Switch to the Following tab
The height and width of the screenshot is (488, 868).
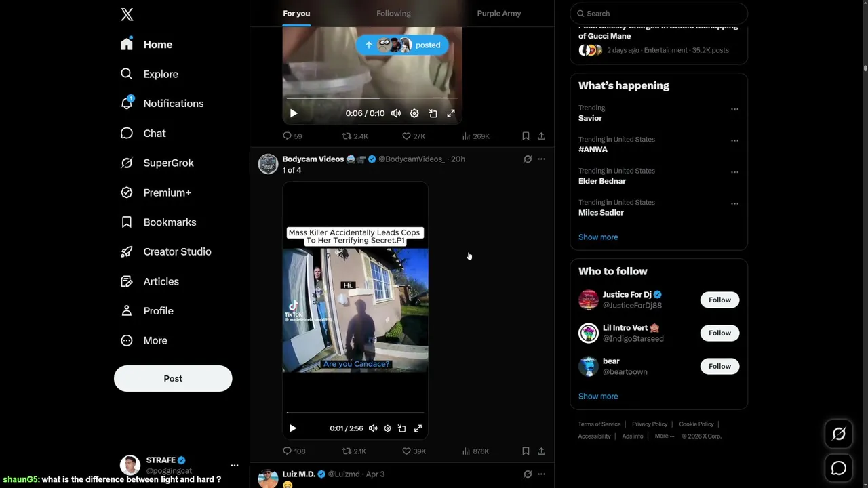[393, 14]
